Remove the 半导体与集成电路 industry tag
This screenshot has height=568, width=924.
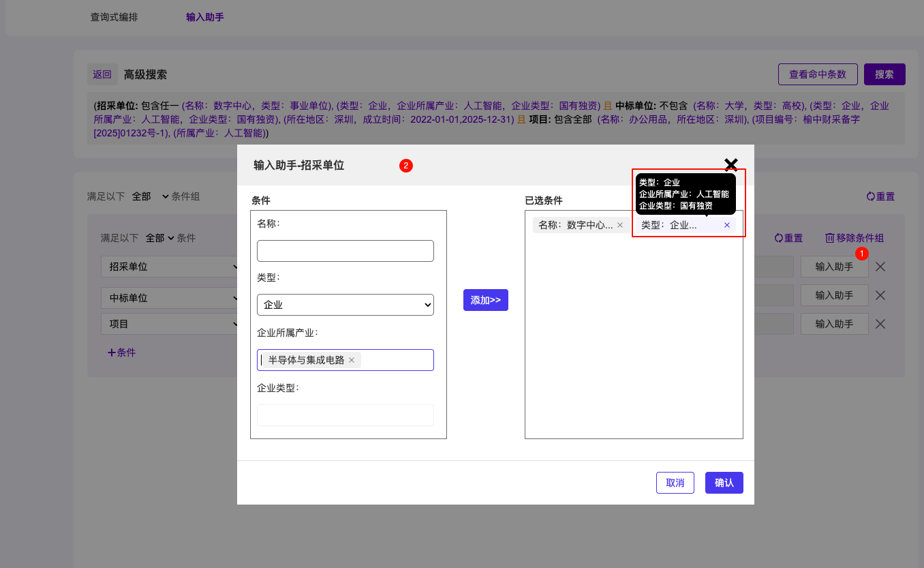[352, 360]
